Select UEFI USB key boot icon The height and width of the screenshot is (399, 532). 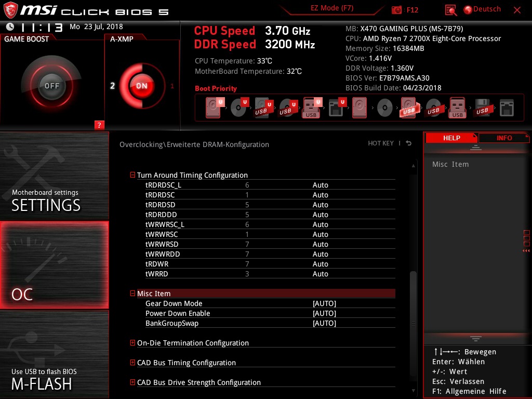(312, 108)
